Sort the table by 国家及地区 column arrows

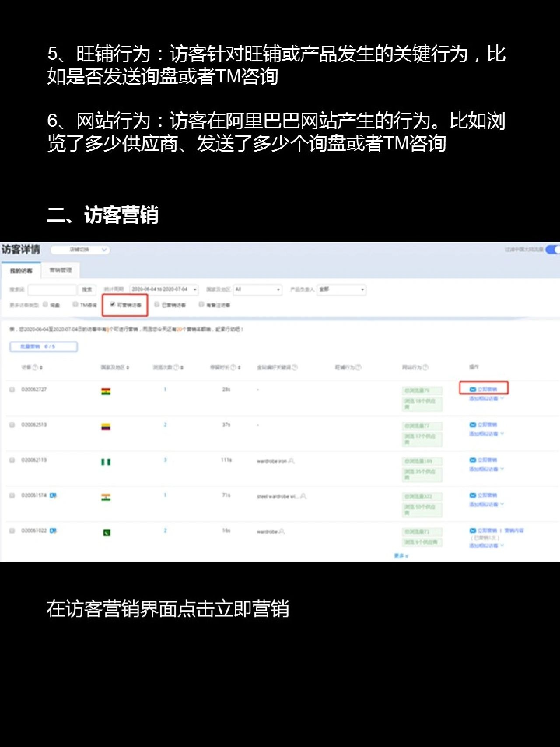point(128,367)
